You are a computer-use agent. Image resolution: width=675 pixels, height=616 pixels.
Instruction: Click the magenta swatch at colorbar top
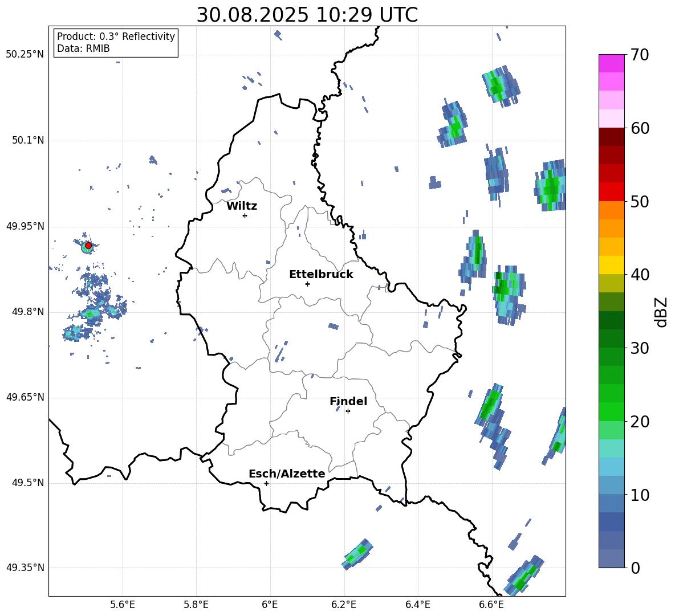click(x=611, y=63)
